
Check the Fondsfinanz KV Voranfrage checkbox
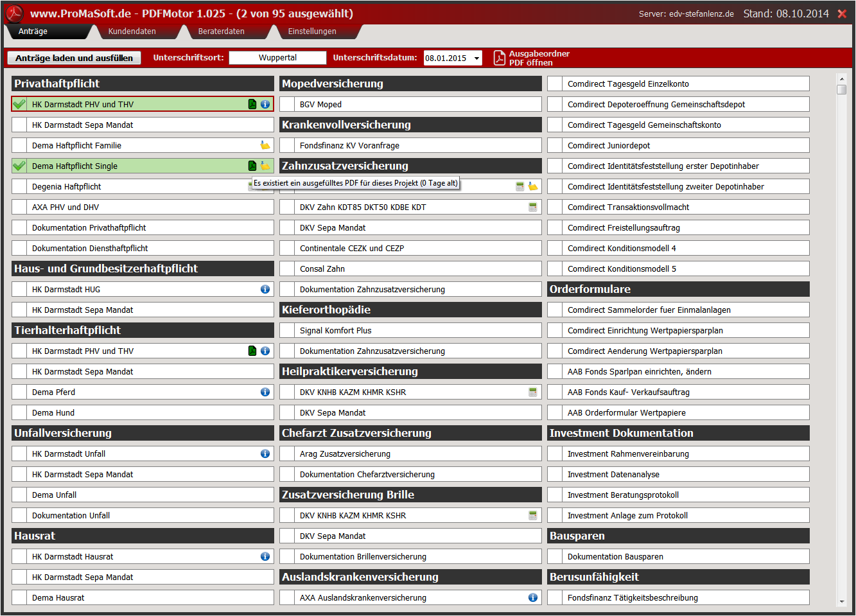[287, 145]
